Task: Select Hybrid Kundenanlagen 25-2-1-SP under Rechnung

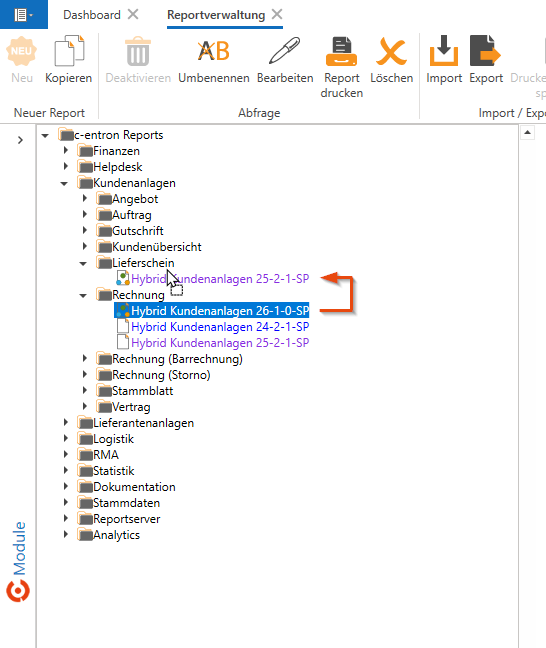Action: pos(220,343)
